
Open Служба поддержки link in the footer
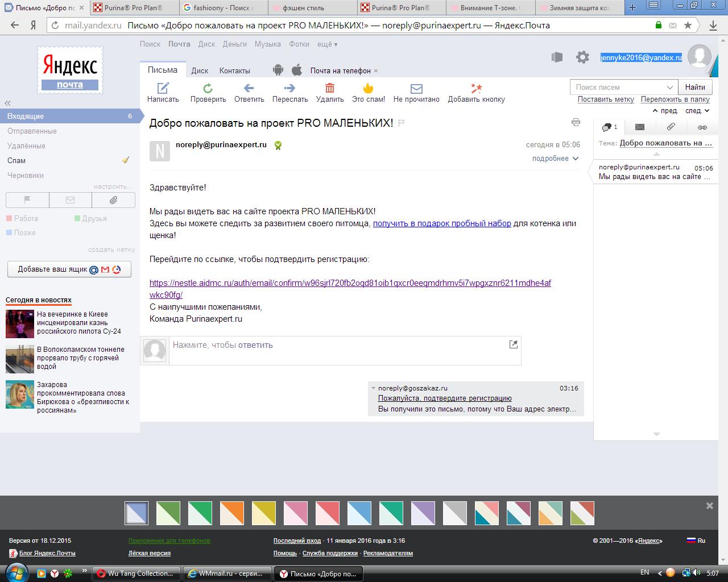point(330,553)
